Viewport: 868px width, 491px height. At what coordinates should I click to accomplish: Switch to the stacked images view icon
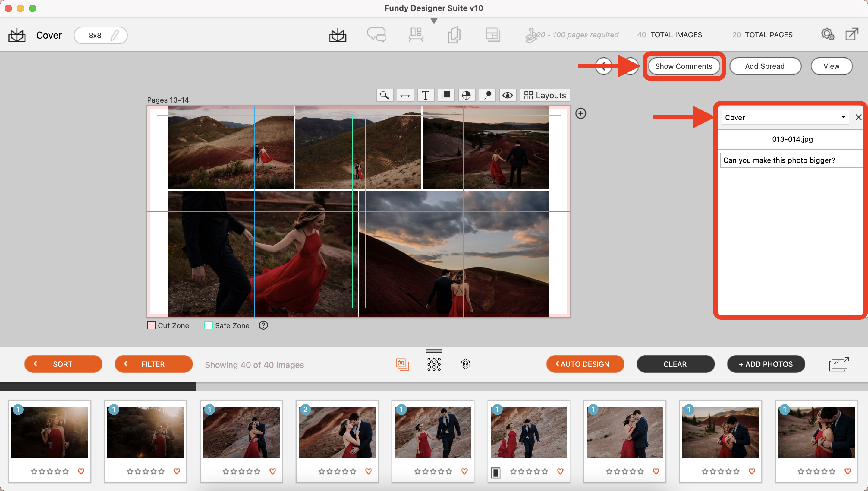(403, 364)
